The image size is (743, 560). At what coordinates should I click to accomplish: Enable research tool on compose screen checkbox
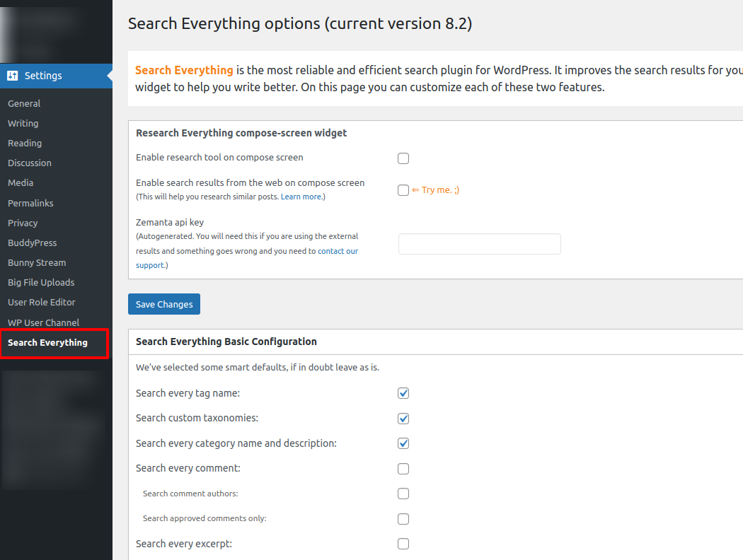[403, 158]
